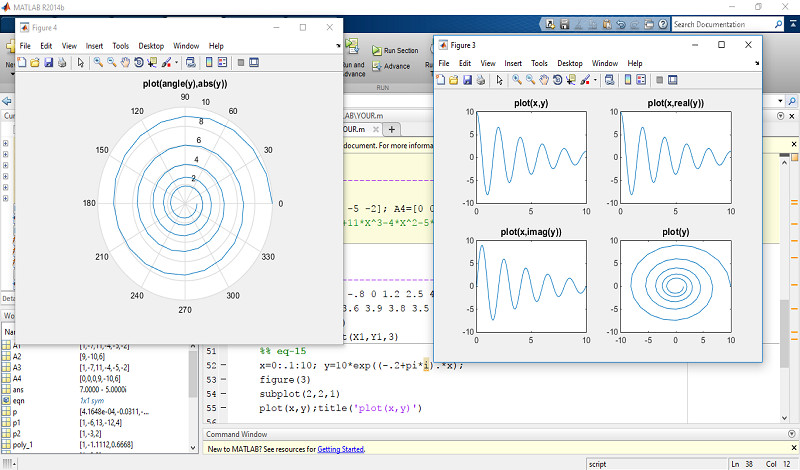Click Save Figure icon in Figure 4 toolbar

click(x=48, y=62)
